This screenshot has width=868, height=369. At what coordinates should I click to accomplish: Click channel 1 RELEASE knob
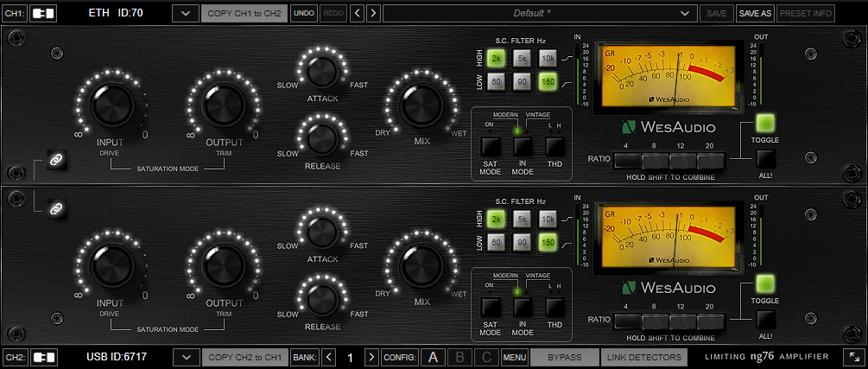(323, 139)
